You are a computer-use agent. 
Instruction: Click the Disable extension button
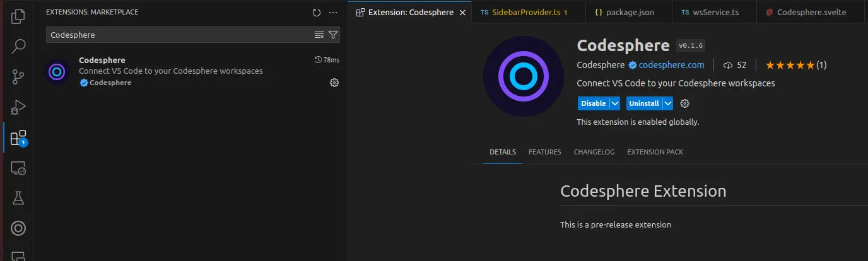593,103
